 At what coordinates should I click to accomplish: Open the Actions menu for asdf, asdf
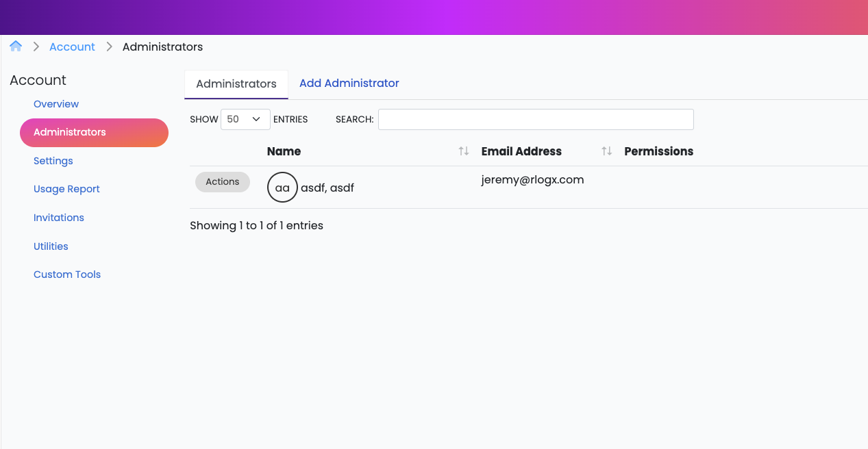tap(223, 182)
